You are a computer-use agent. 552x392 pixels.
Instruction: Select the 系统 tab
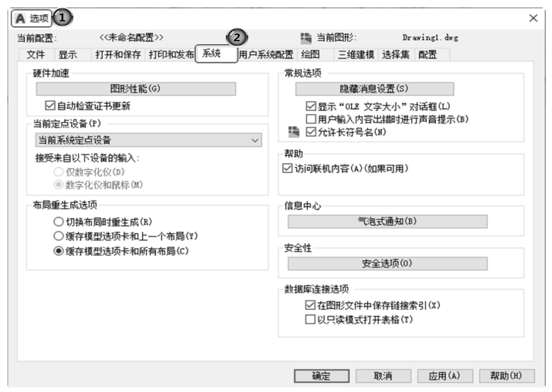click(x=216, y=55)
